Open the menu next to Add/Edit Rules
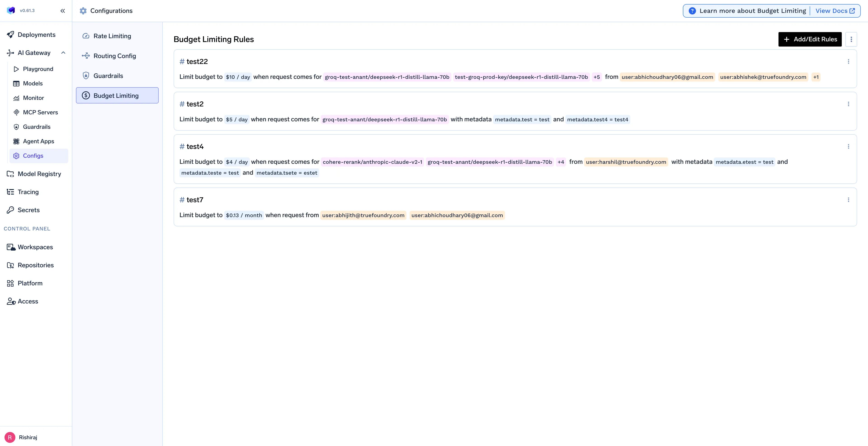868x446 pixels. click(x=851, y=39)
